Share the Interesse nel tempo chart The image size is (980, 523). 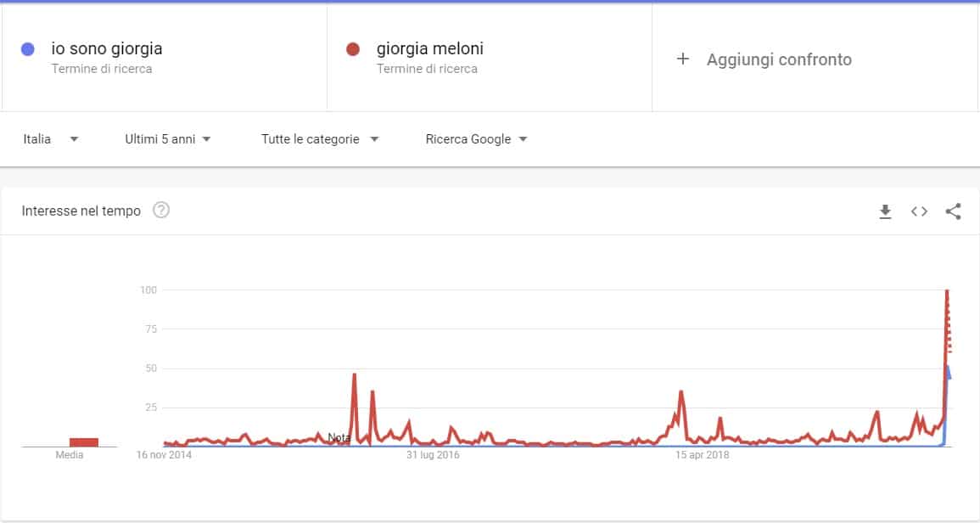pyautogui.click(x=953, y=211)
